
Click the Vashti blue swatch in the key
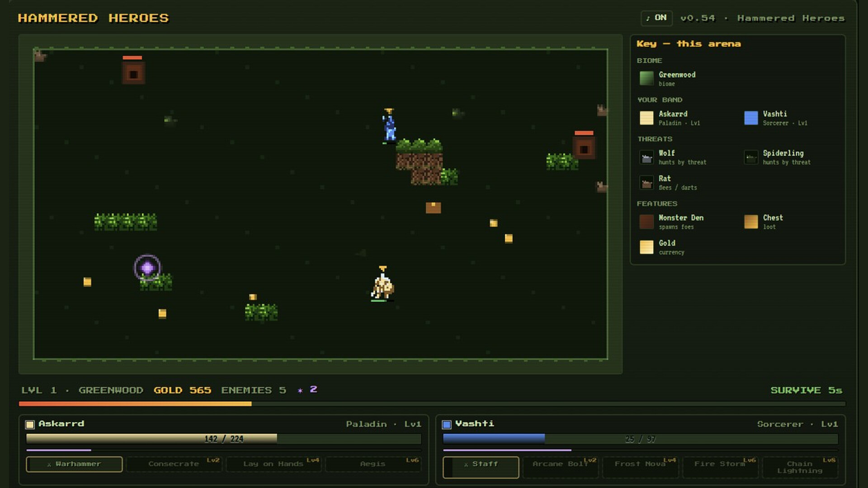(x=751, y=117)
